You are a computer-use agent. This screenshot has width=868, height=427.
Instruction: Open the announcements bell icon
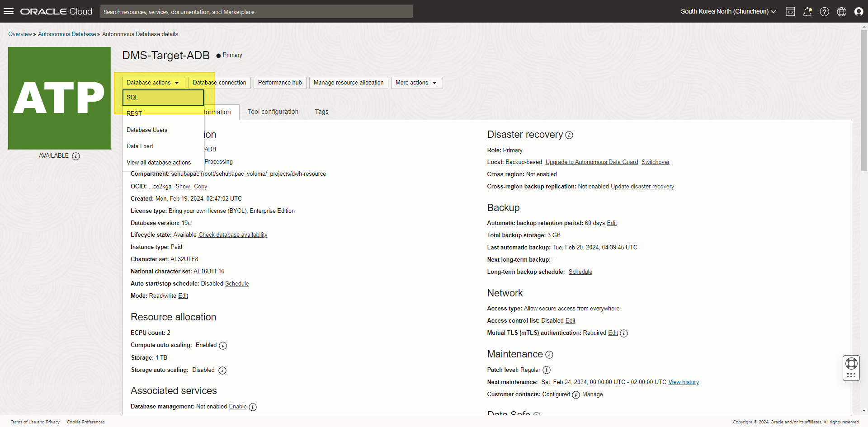(807, 12)
